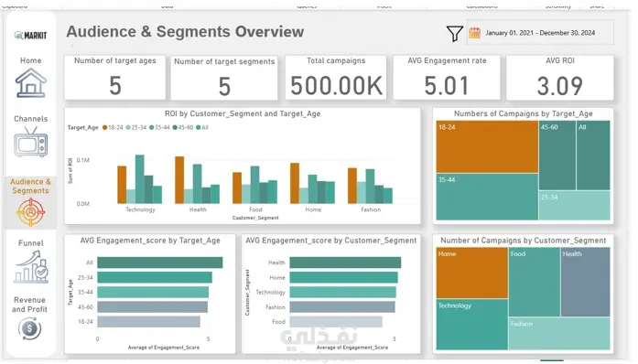Select the 25-34 bar in engagement by Target_Age
The image size is (638, 364).
coord(155,277)
